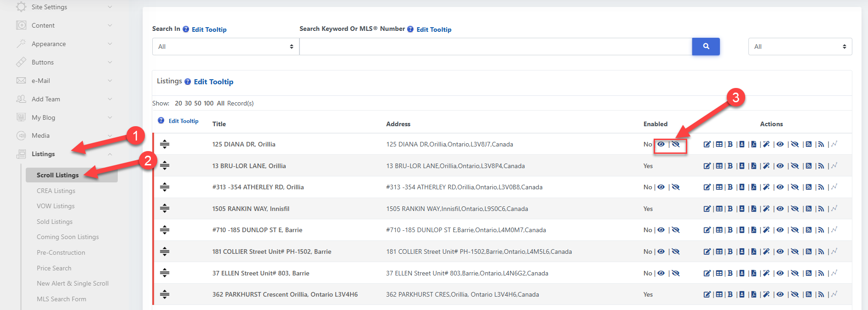Click the Enabled column eye for 37 ELLEN Street
868x310 pixels.
[x=661, y=273]
